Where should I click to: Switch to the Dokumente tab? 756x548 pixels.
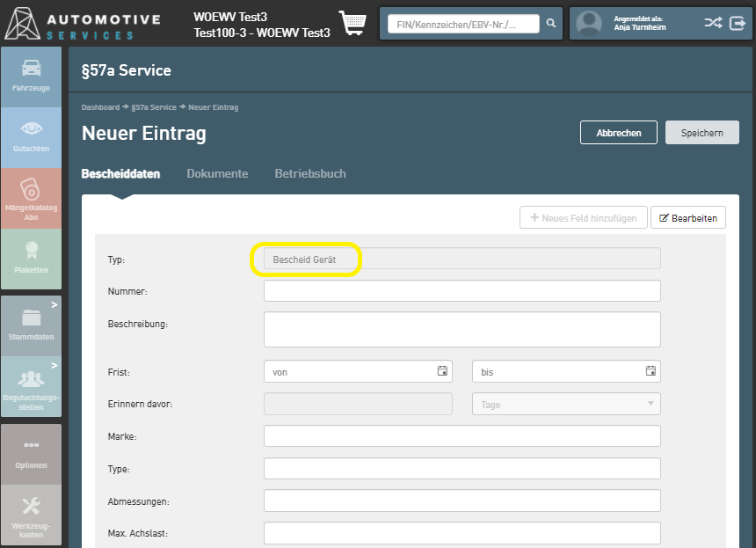click(217, 174)
